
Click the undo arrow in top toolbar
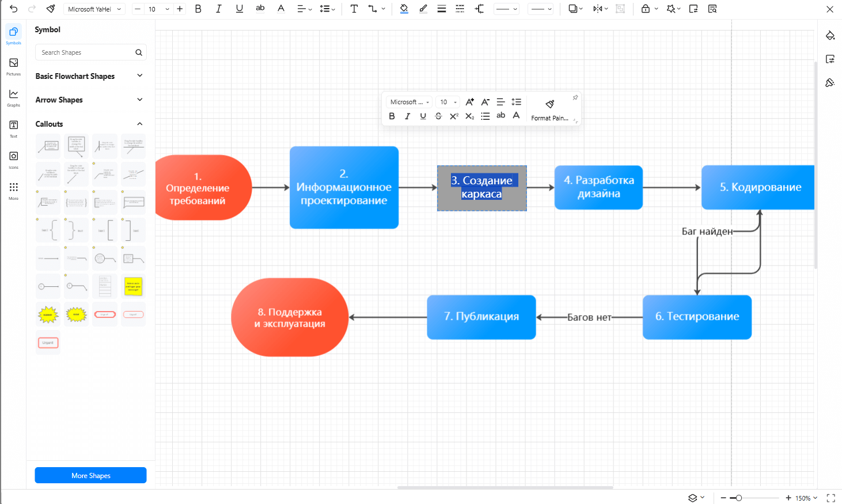coord(14,9)
